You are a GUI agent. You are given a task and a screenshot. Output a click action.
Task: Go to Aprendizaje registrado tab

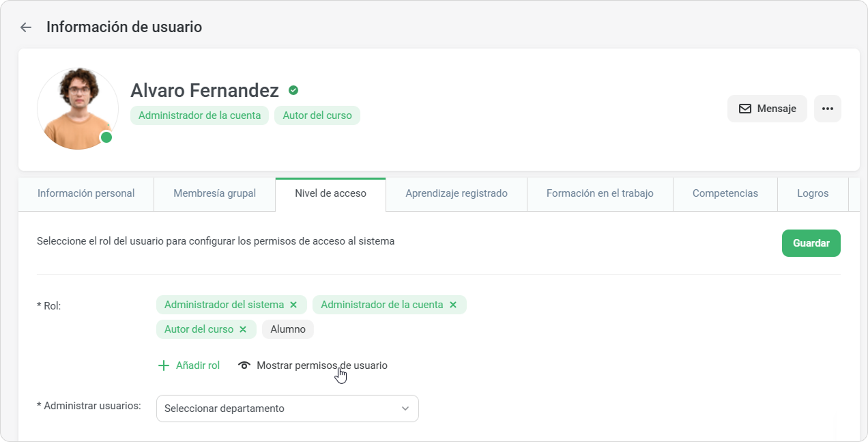click(x=456, y=193)
